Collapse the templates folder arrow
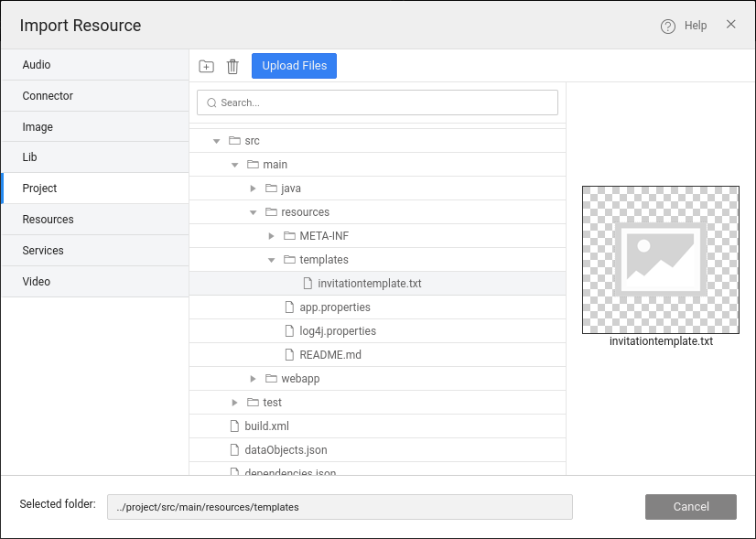Screen dimensions: 756x539 [x=272, y=260]
